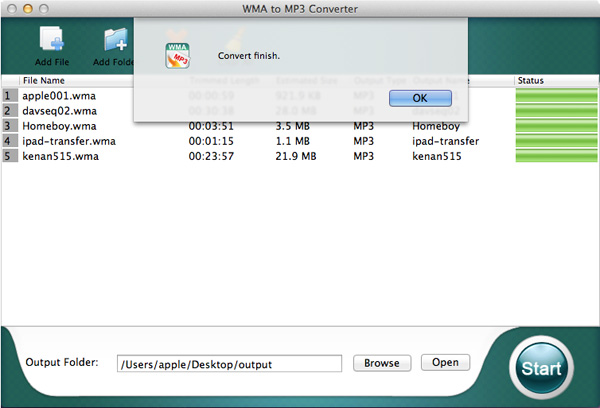
Task: Select the apple001.wma row
Action: (60, 96)
